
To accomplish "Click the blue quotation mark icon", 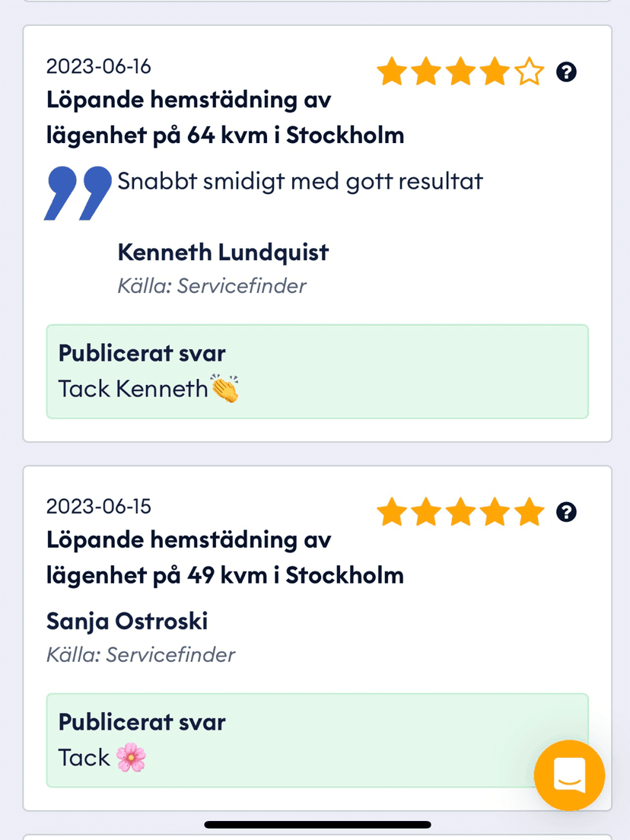I will point(78,193).
